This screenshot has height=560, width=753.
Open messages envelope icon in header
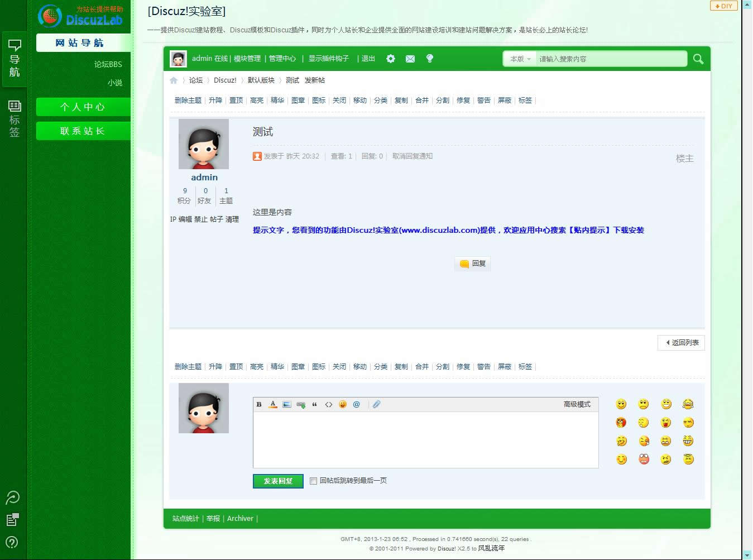click(x=410, y=59)
